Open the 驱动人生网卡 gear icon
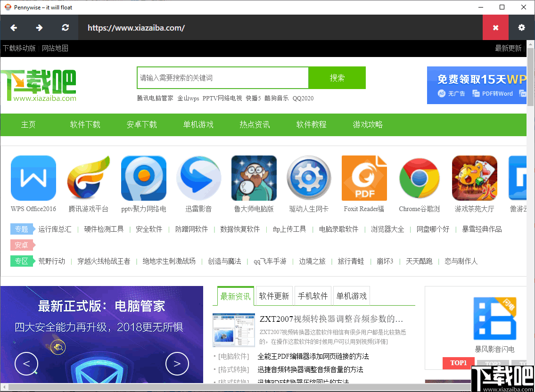This screenshot has width=535, height=392. [x=309, y=178]
